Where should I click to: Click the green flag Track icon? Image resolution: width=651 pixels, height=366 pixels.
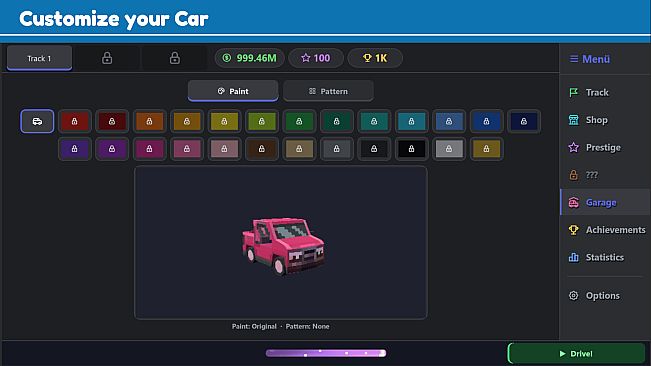tap(573, 92)
